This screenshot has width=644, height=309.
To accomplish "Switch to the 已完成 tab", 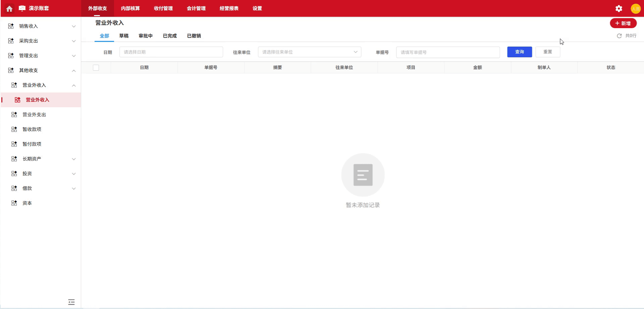I will [169, 36].
